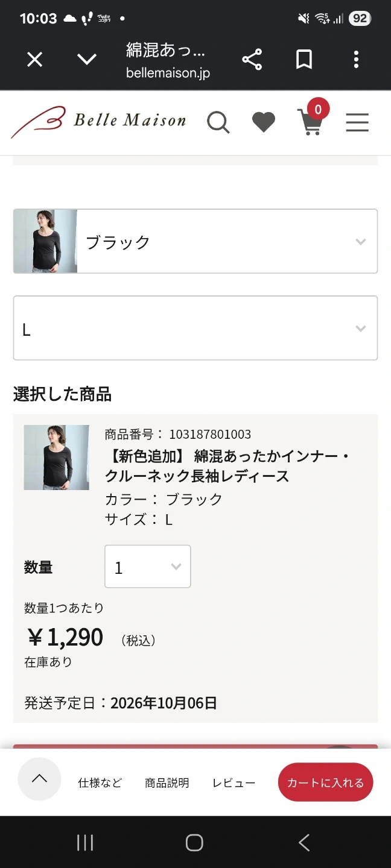The width and height of the screenshot is (391, 868).
Task: Open the hamburger menu
Action: 357,122
